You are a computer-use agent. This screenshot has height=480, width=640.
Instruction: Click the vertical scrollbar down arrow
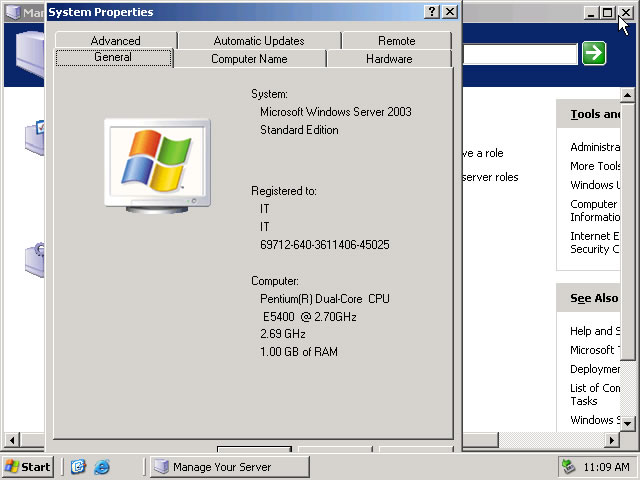click(x=627, y=424)
